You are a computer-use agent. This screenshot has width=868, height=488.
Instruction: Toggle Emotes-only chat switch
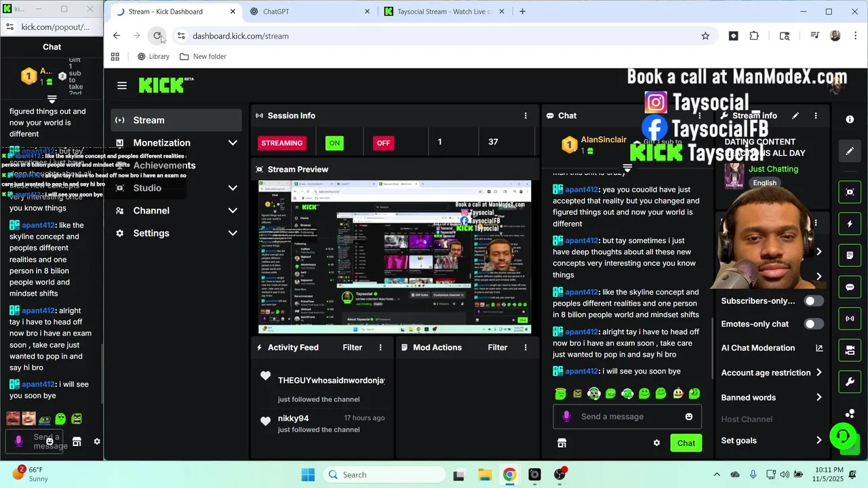click(814, 324)
